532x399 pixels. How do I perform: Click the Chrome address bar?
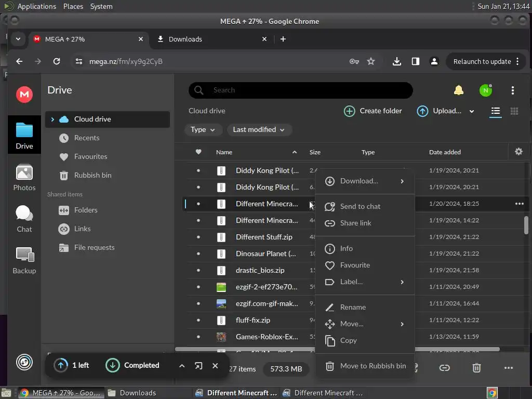[210, 61]
